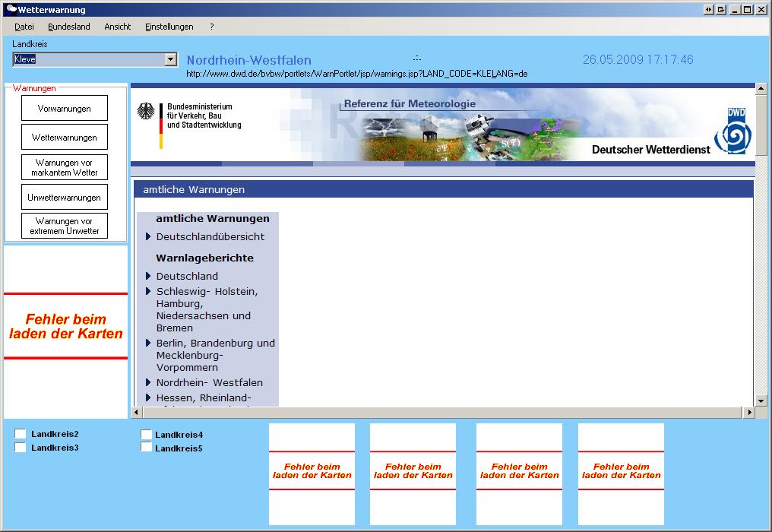This screenshot has width=772, height=532.
Task: Click the arrow icon beside Nordrhein-Westfalen link
Action: point(149,382)
